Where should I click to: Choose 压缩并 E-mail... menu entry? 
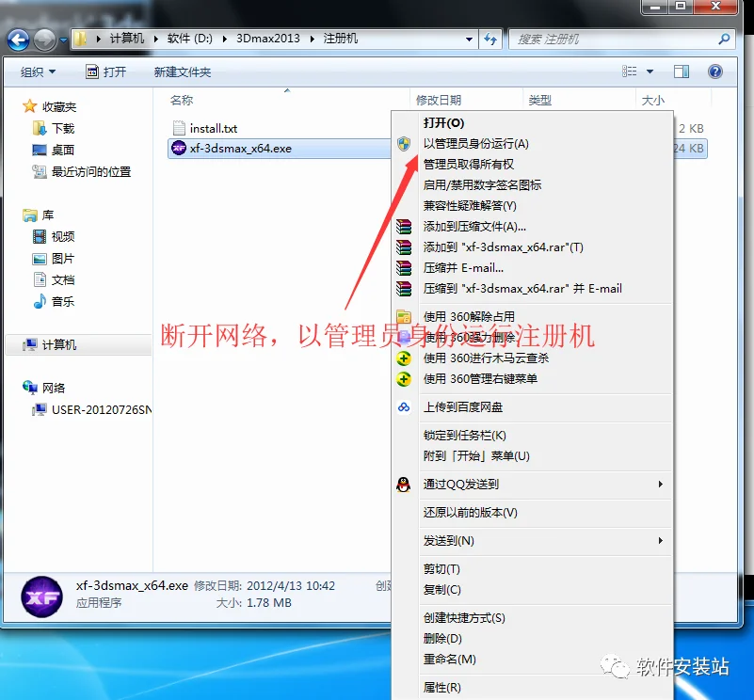533,268
